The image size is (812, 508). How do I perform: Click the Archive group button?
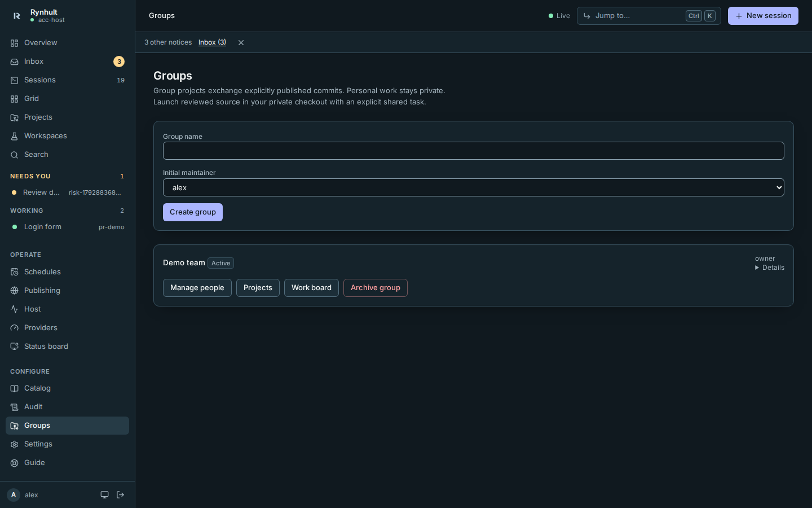tap(376, 288)
